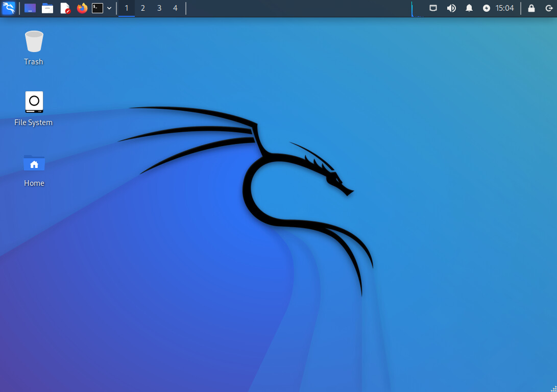Open the file manager from the panel
This screenshot has width=557, height=392.
pos(47,8)
